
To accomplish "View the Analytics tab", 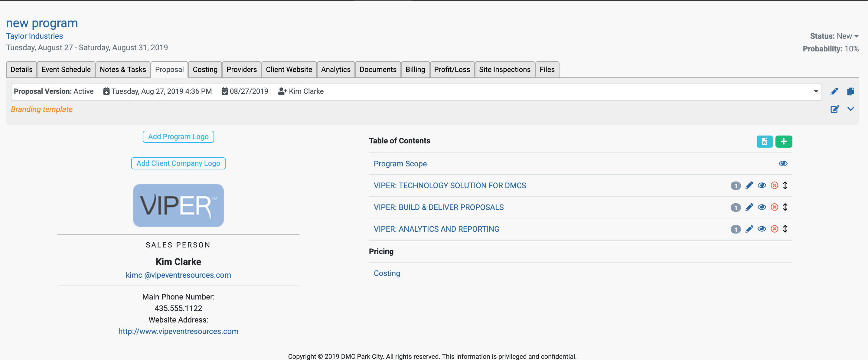I will [336, 70].
